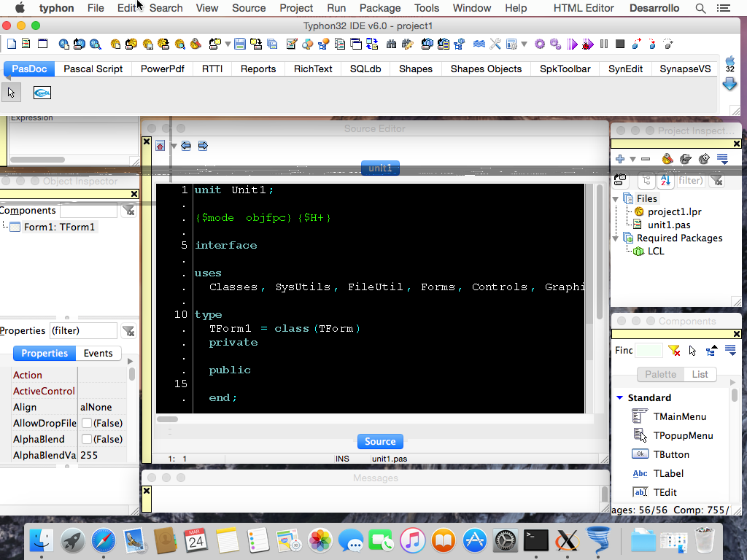Open dropdown arrow beside Source Editor home icon
The height and width of the screenshot is (560, 747).
point(174,146)
